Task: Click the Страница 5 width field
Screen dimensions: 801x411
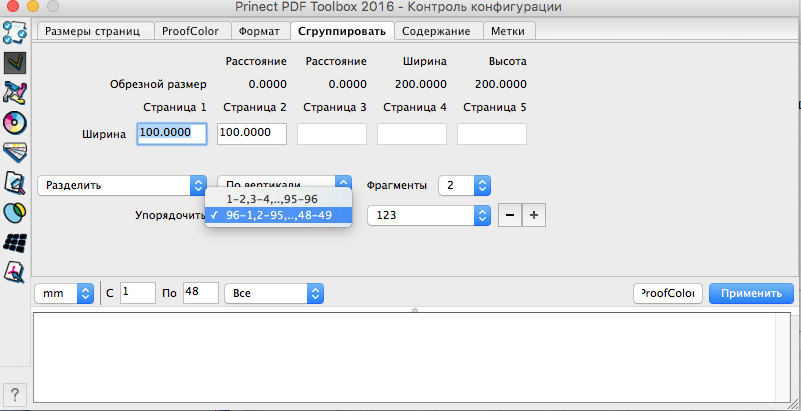Action: (x=492, y=134)
